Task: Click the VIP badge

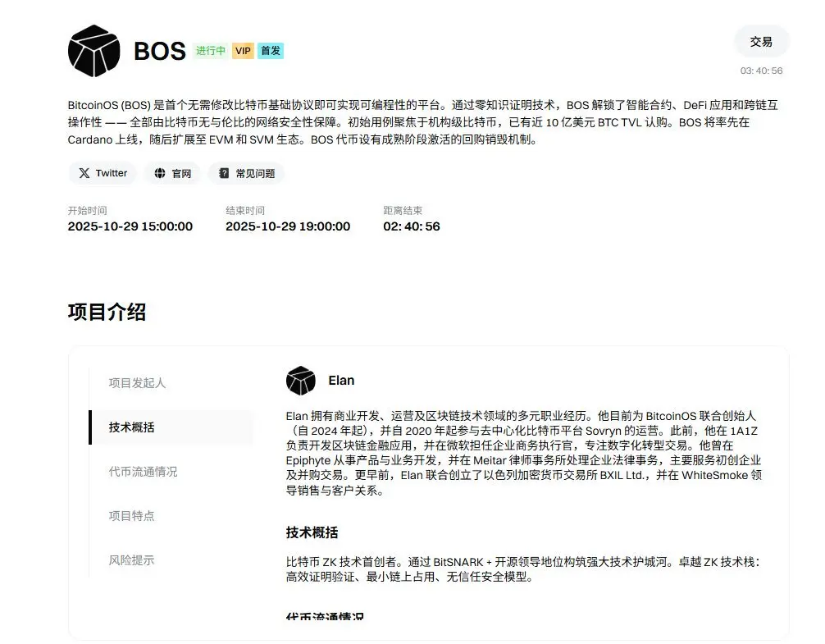Action: point(243,51)
